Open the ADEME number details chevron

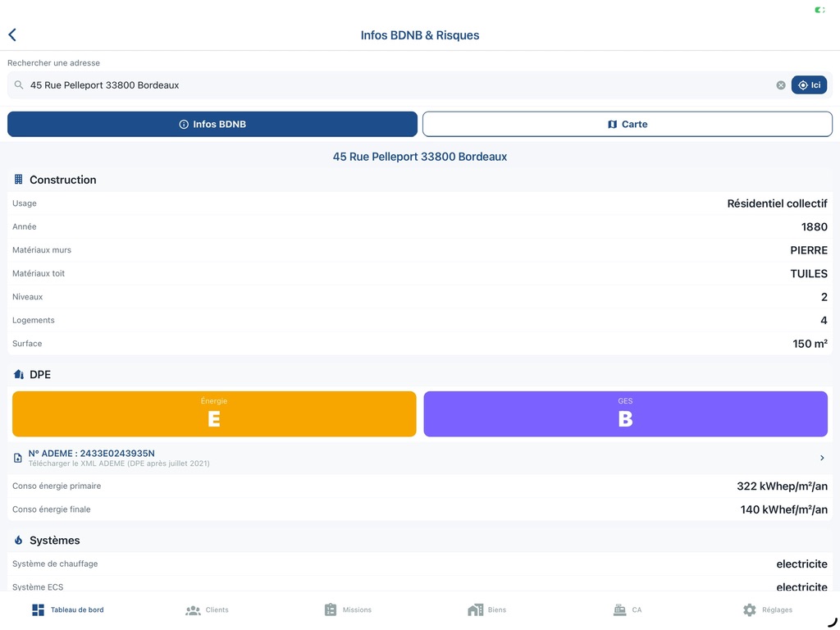[822, 458]
